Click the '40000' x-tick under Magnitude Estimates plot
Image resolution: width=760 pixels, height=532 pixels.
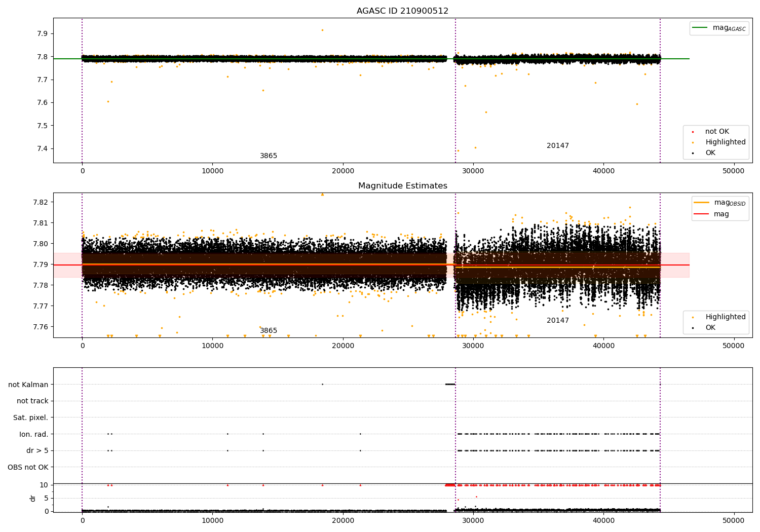coord(603,346)
